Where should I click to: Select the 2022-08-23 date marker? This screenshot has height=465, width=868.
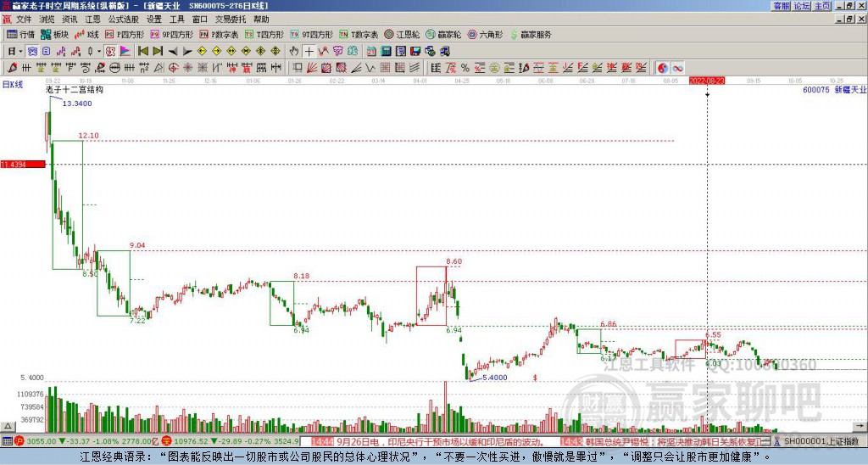pyautogui.click(x=707, y=81)
